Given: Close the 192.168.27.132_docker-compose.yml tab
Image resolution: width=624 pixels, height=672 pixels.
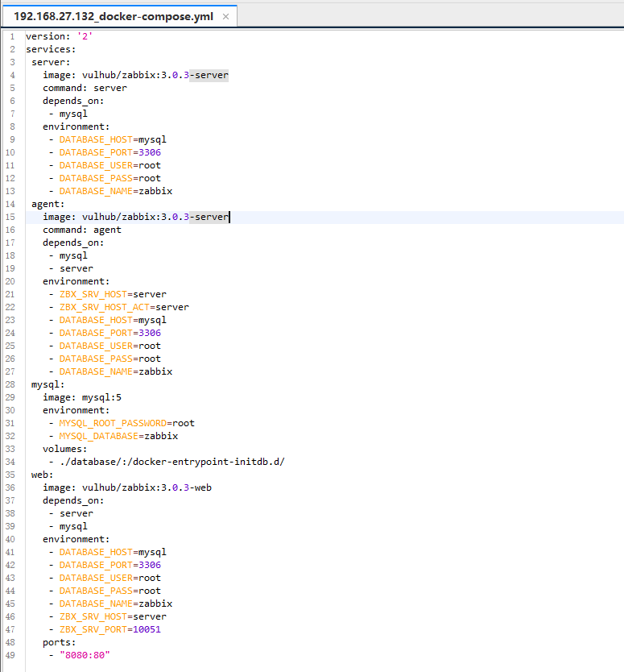Looking at the screenshot, I should point(225,17).
